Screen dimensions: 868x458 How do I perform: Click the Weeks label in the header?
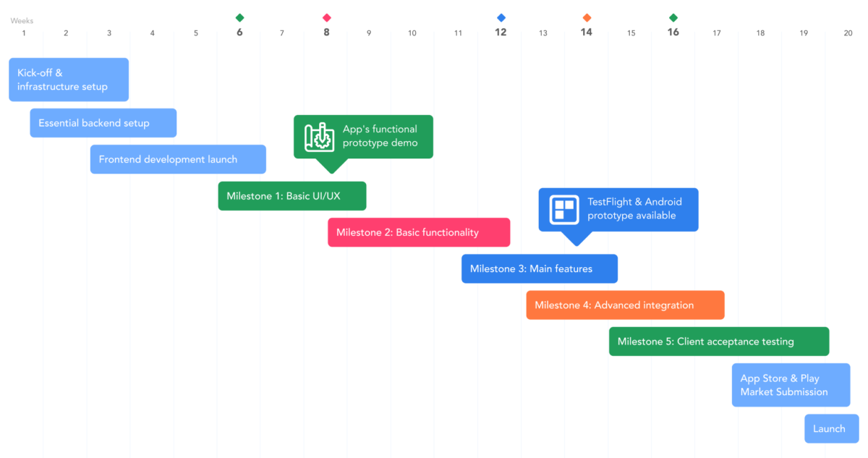22,21
